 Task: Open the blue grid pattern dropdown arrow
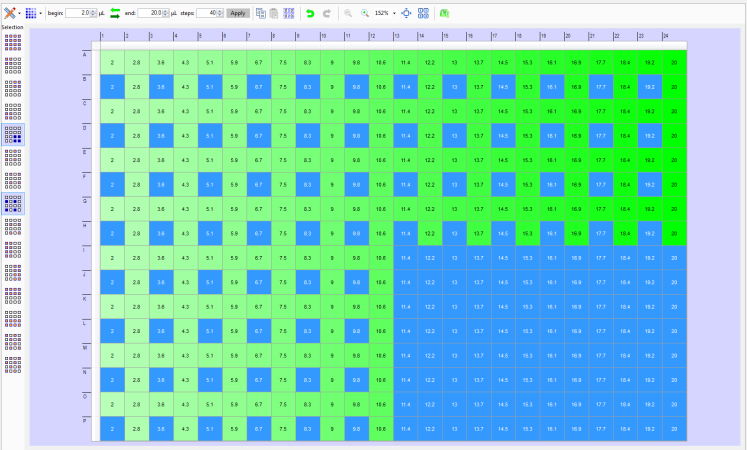[40, 13]
